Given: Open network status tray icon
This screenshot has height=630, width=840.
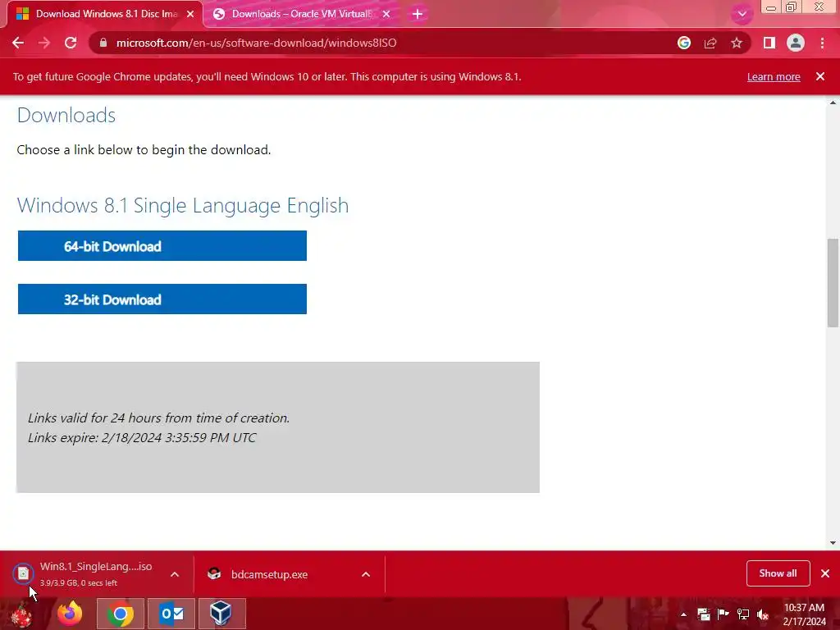Looking at the screenshot, I should click(x=742, y=614).
